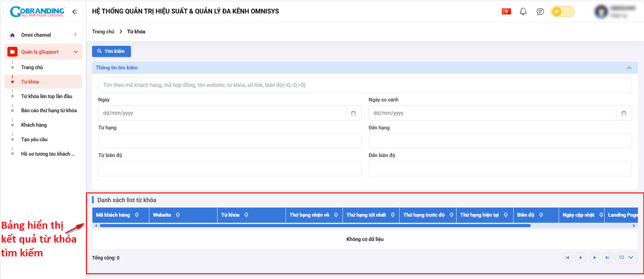This screenshot has width=644, height=279.
Task: Expand the Omni channel menu
Action: coord(76,35)
